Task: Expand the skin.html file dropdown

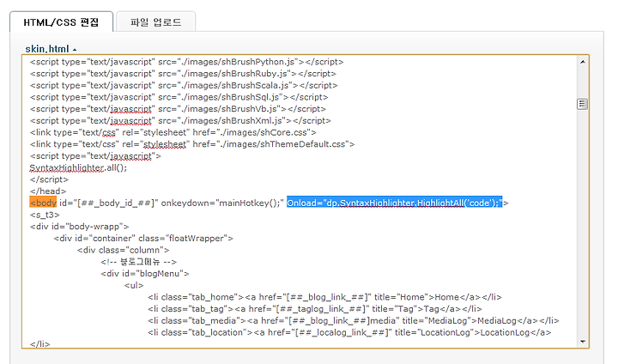Action: [51, 49]
